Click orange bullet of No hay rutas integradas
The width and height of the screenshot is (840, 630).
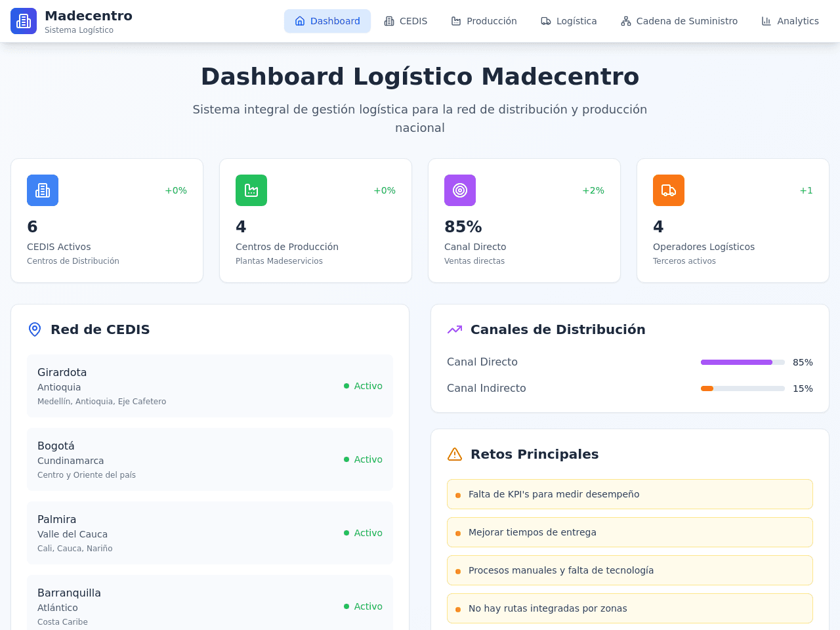click(x=458, y=610)
